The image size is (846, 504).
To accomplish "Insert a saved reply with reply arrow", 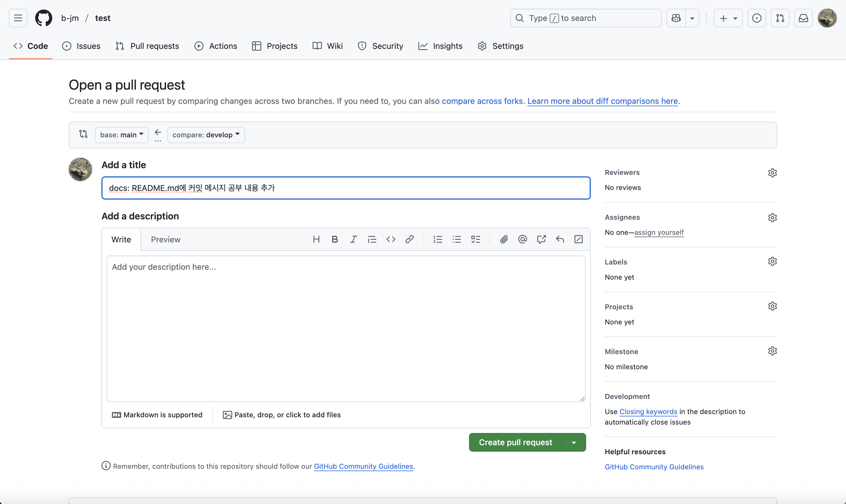I will tap(560, 239).
